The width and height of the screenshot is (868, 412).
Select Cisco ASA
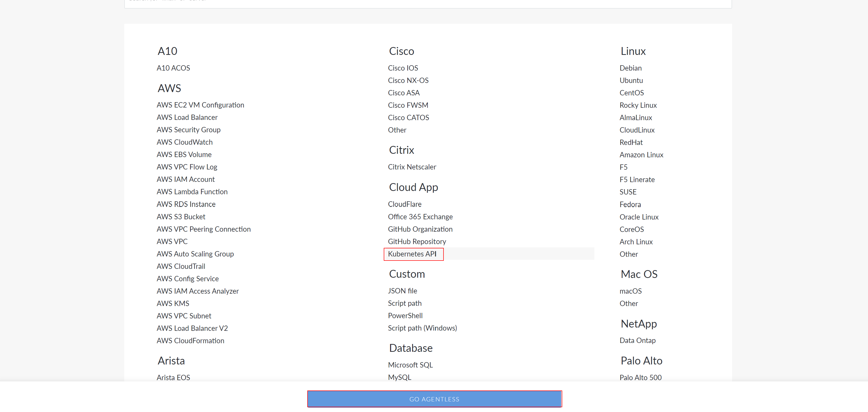tap(404, 93)
